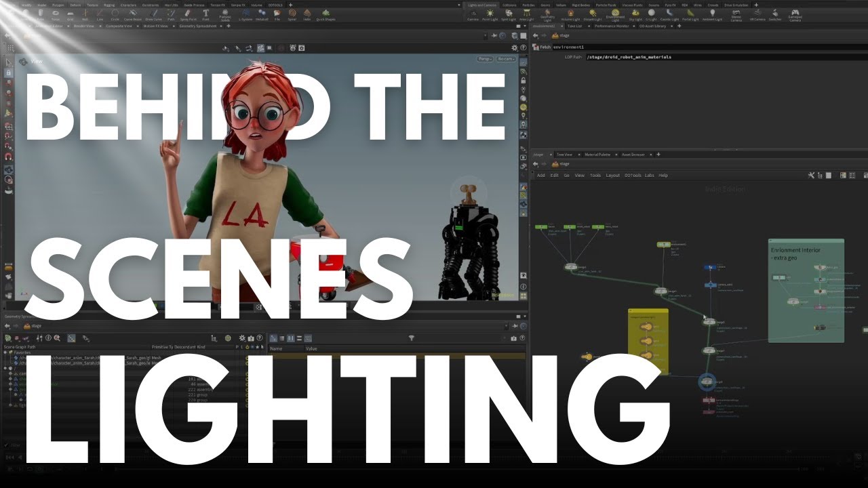The image size is (868, 488).
Task: Select the Gamepad Camera shelf tool
Action: coord(795,16)
